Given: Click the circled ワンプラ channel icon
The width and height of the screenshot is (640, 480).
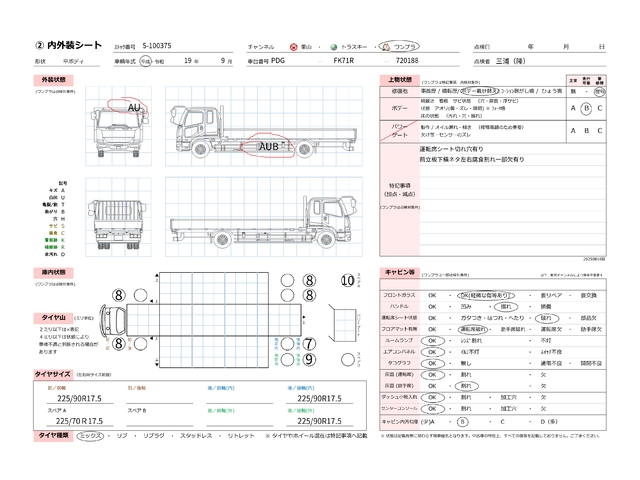Looking at the screenshot, I should pyautogui.click(x=386, y=47).
